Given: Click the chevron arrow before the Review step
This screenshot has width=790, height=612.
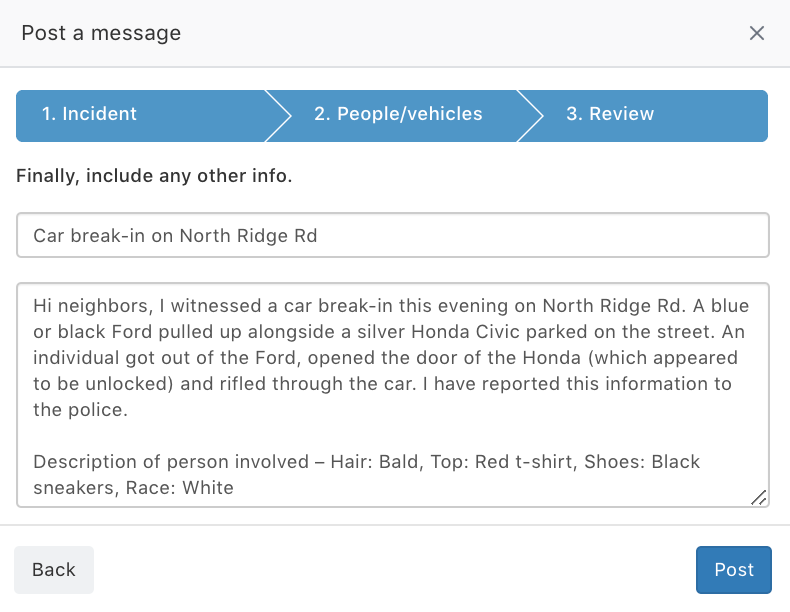Looking at the screenshot, I should (531, 116).
